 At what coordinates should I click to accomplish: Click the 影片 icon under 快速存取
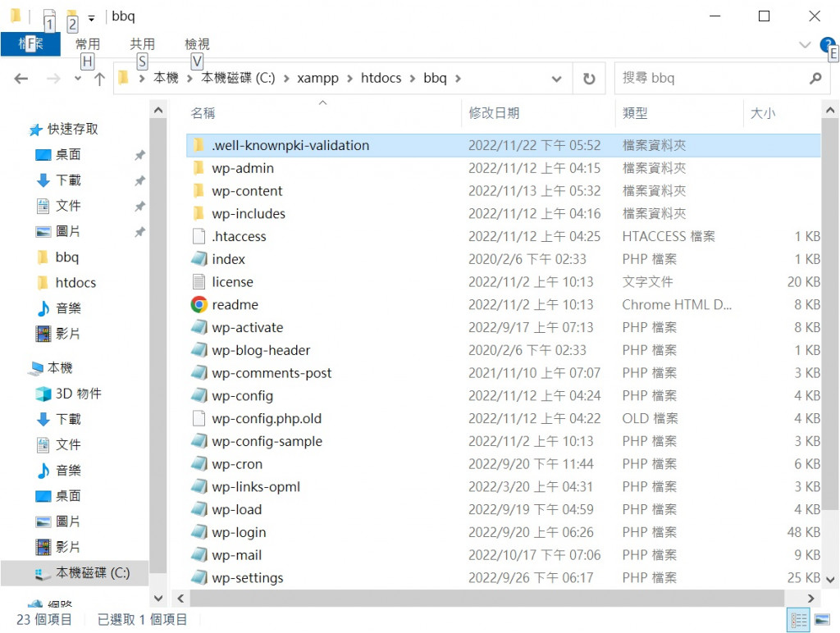click(x=43, y=335)
